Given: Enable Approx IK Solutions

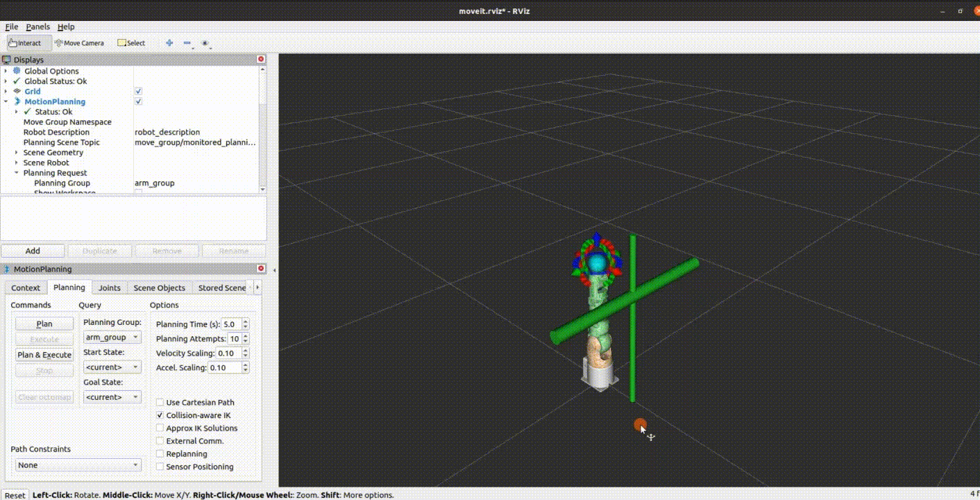Looking at the screenshot, I should point(160,428).
